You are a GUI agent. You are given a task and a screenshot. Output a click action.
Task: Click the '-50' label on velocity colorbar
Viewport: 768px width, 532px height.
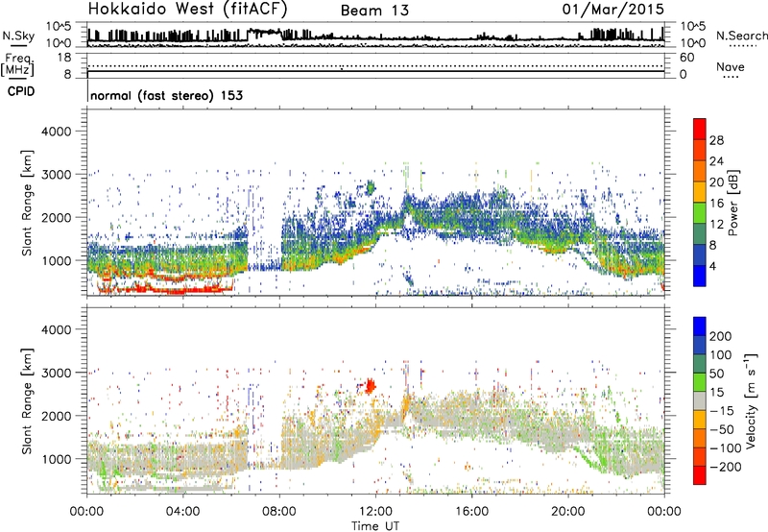coord(722,429)
